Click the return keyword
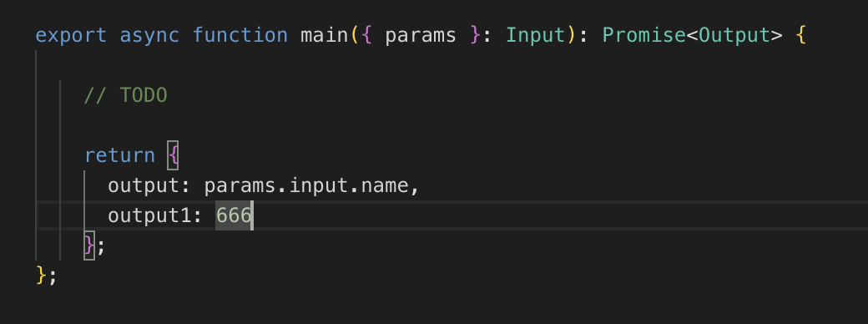Image resolution: width=868 pixels, height=324 pixels. pyautogui.click(x=119, y=155)
